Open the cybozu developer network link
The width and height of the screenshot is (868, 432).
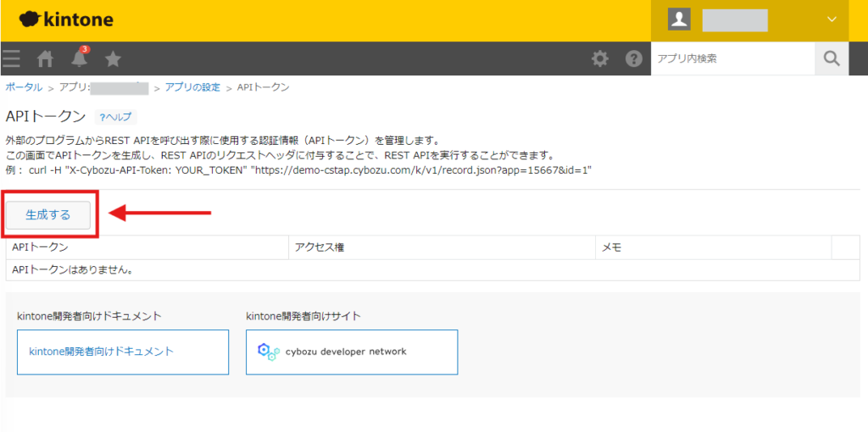(x=352, y=352)
